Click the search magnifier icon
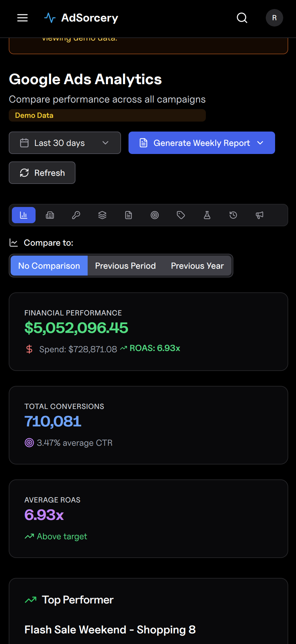The width and height of the screenshot is (296, 644). pos(242,18)
